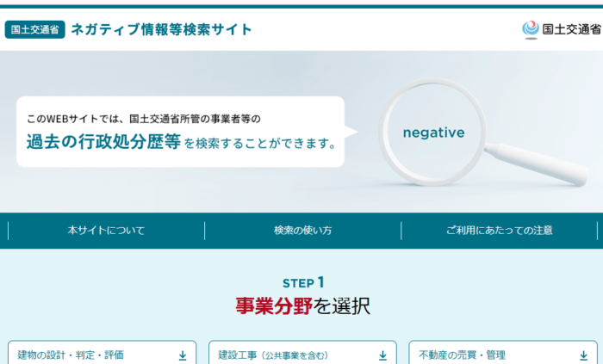Click the MLIT globe logo icon
Viewport: 603px width, 364px height.
coord(531,29)
